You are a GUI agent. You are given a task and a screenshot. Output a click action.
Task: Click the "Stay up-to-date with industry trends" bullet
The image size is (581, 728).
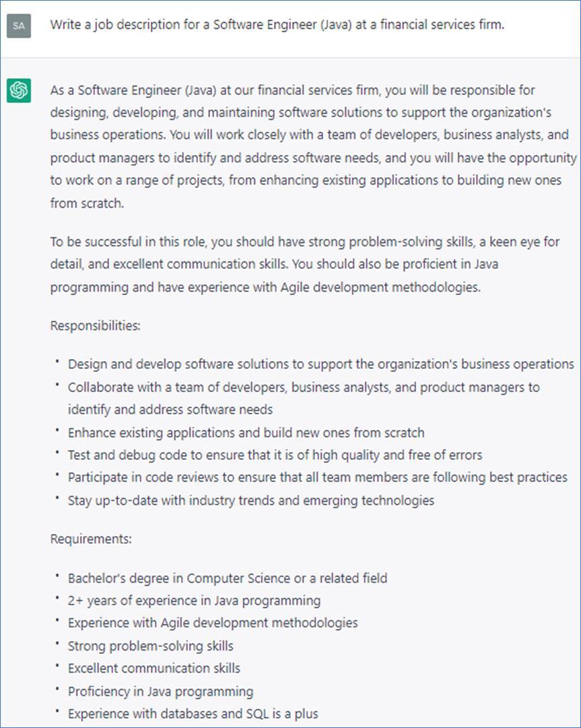pos(250,500)
